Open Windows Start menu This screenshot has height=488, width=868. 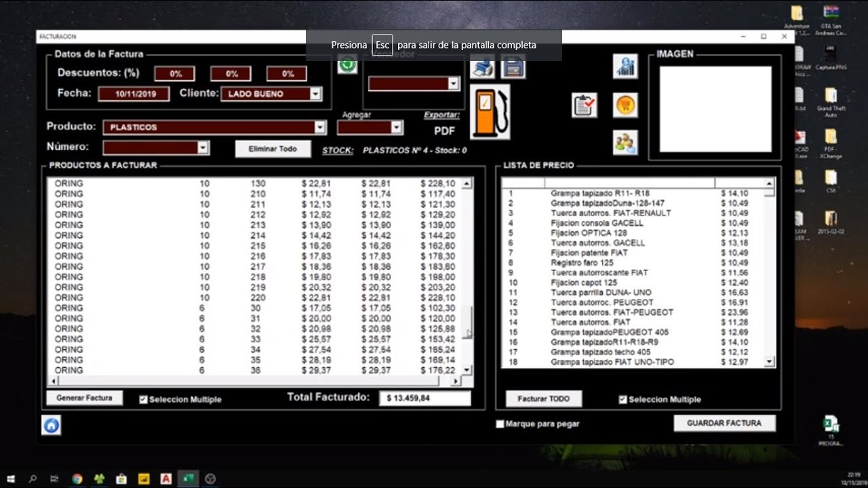coord(11,479)
